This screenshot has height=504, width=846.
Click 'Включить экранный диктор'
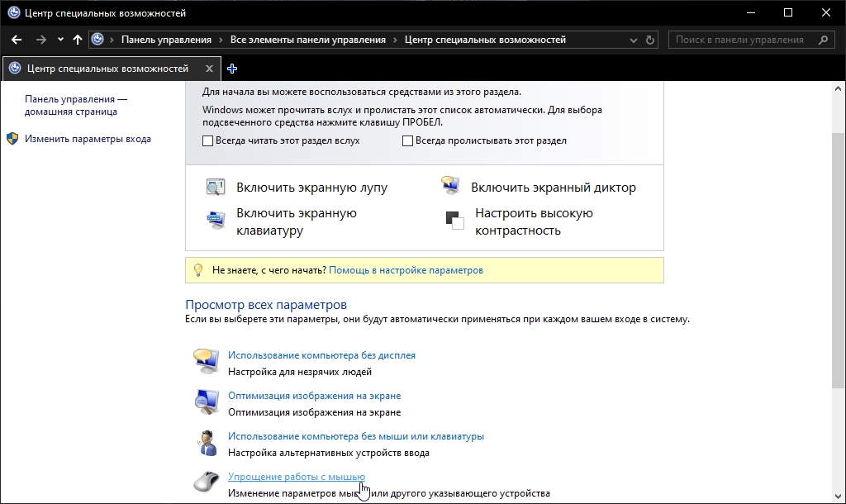[x=554, y=188]
